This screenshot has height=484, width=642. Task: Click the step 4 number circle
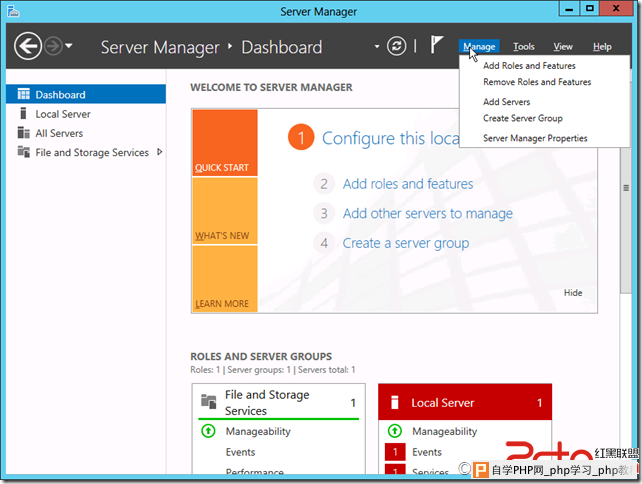(324, 243)
